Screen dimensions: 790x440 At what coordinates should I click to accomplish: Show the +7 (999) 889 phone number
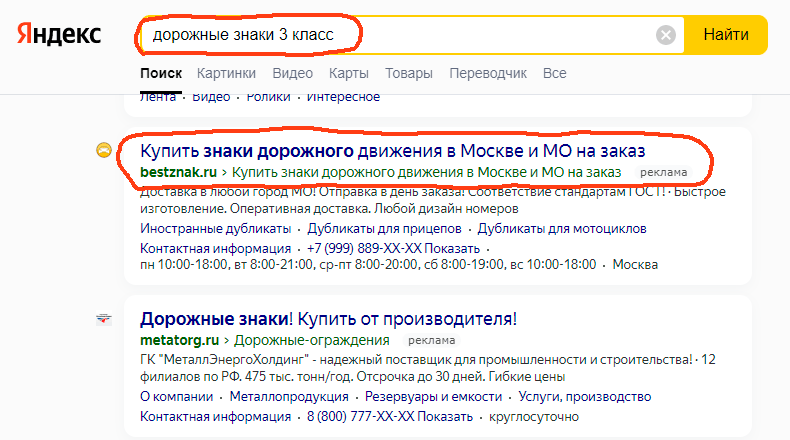pyautogui.click(x=393, y=248)
